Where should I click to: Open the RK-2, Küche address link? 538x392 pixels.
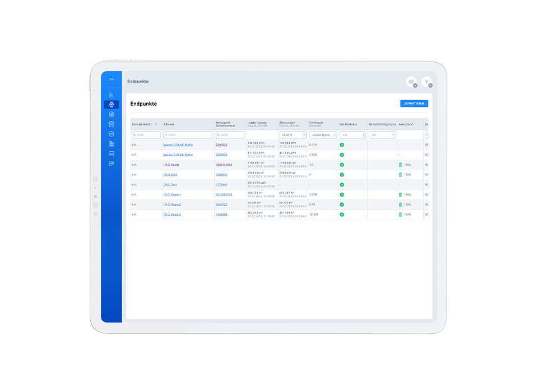171,165
